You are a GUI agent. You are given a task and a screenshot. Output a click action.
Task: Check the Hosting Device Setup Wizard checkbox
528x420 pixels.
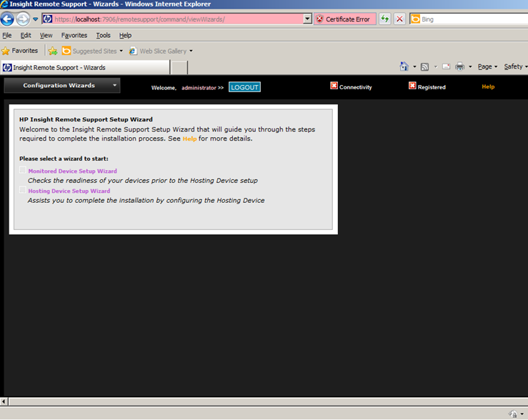pyautogui.click(x=23, y=190)
